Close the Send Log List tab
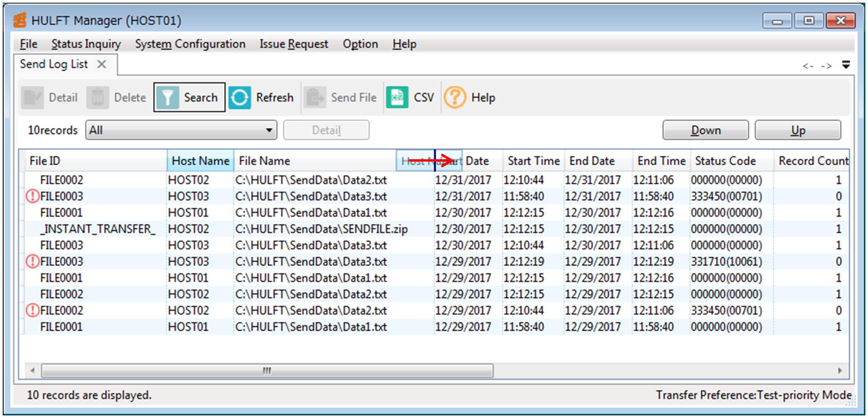 pos(101,64)
